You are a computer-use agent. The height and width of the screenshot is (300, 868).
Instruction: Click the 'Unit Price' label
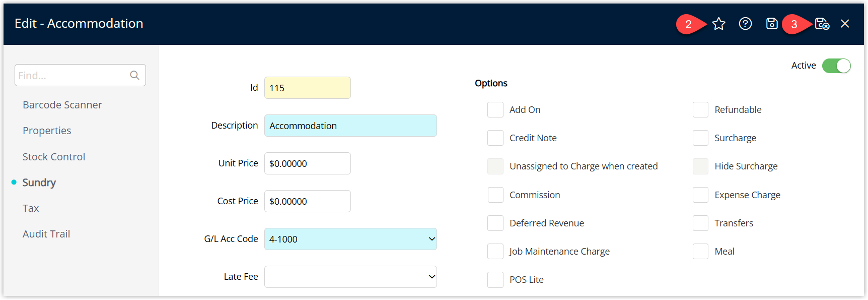pyautogui.click(x=238, y=163)
